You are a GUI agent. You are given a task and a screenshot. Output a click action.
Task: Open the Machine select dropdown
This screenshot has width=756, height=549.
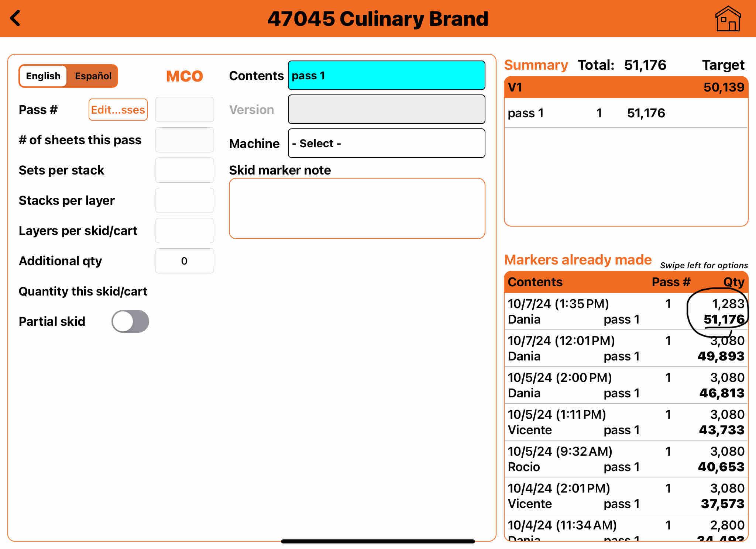tap(386, 143)
